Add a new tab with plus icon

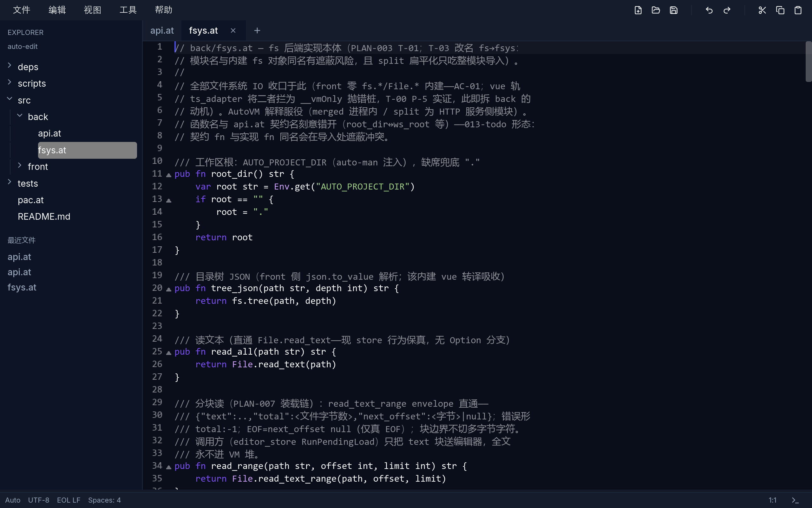(x=257, y=30)
